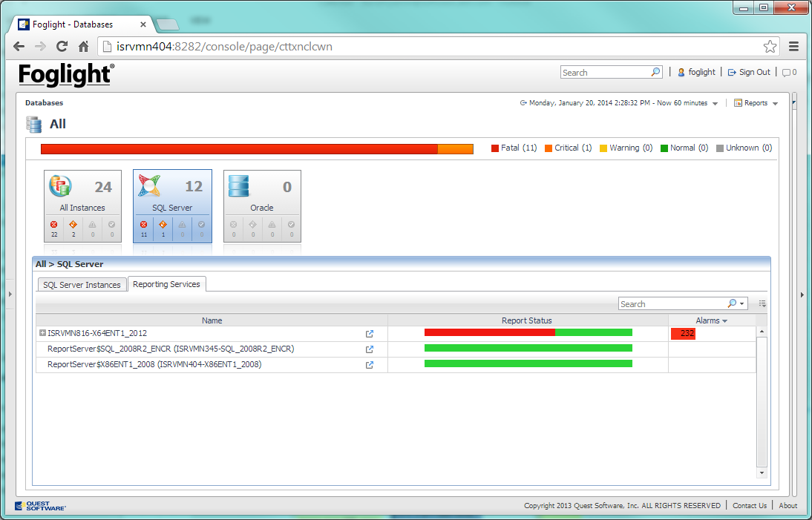Switch to SQL Server Instances tab
This screenshot has width=812, height=520.
coord(82,285)
